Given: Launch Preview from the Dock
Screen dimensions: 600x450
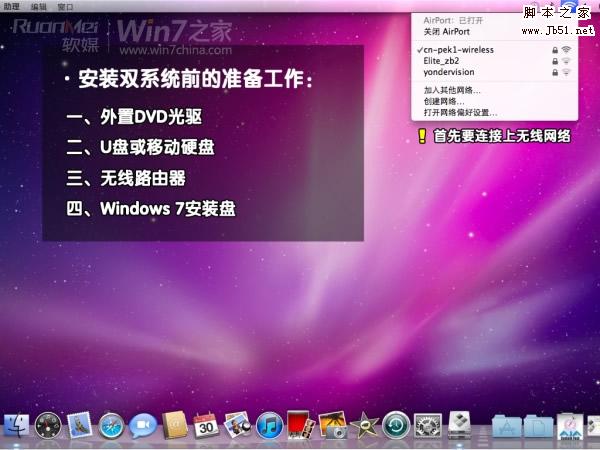Looking at the screenshot, I should [x=237, y=425].
